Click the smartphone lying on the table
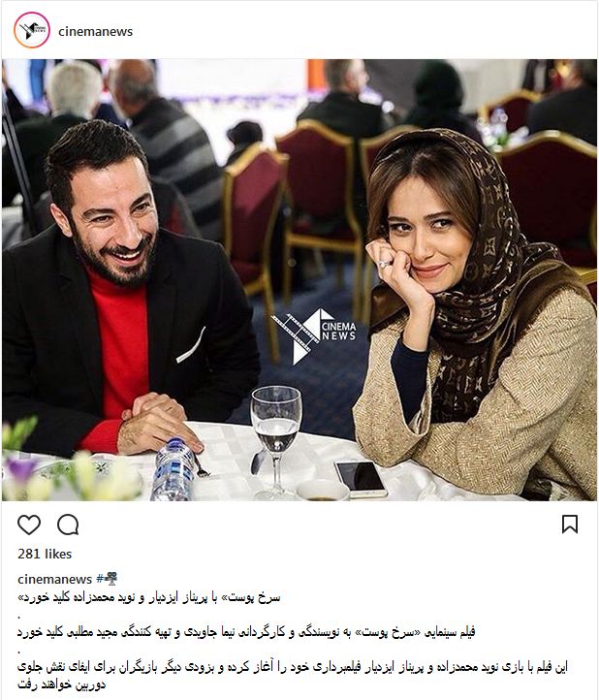The height and width of the screenshot is (700, 599). 361,479
